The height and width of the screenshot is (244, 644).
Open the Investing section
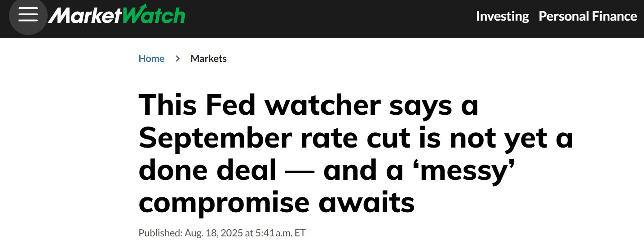[x=503, y=17]
